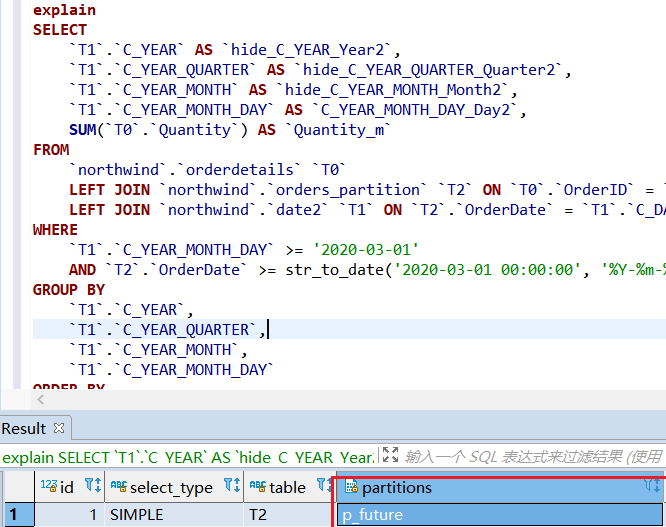Viewport: 666px width, 527px height.
Task: Click the filter/sort icon in partitions column
Action: pyautogui.click(x=651, y=485)
